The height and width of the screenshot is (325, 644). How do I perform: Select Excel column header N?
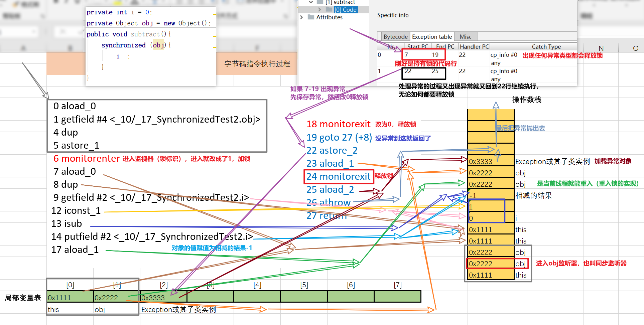tap(601, 48)
